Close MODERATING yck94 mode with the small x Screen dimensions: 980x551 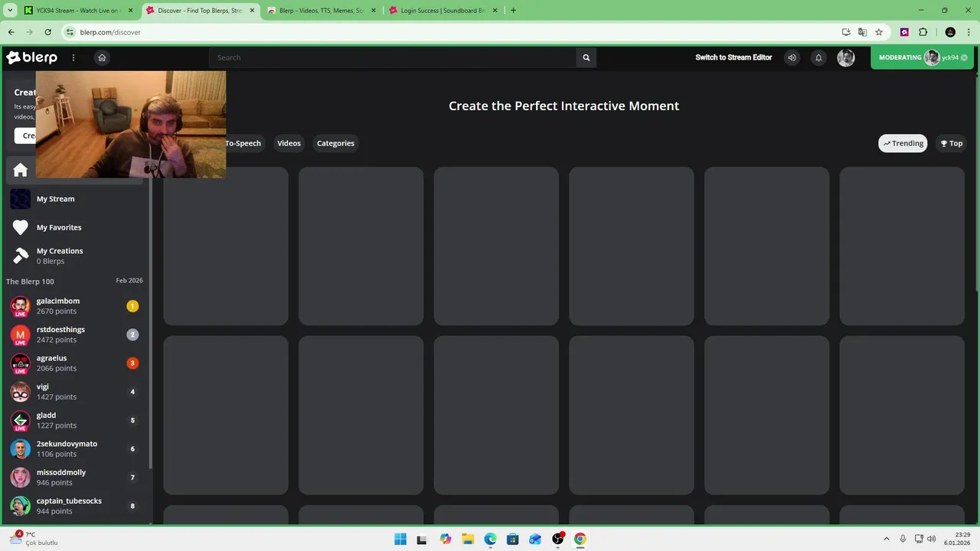click(965, 57)
